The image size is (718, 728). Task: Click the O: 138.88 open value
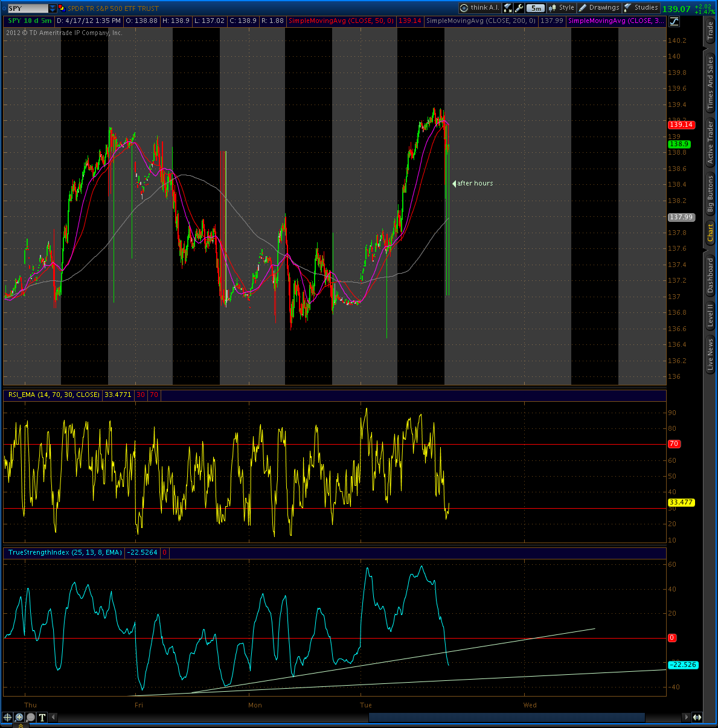(x=142, y=21)
